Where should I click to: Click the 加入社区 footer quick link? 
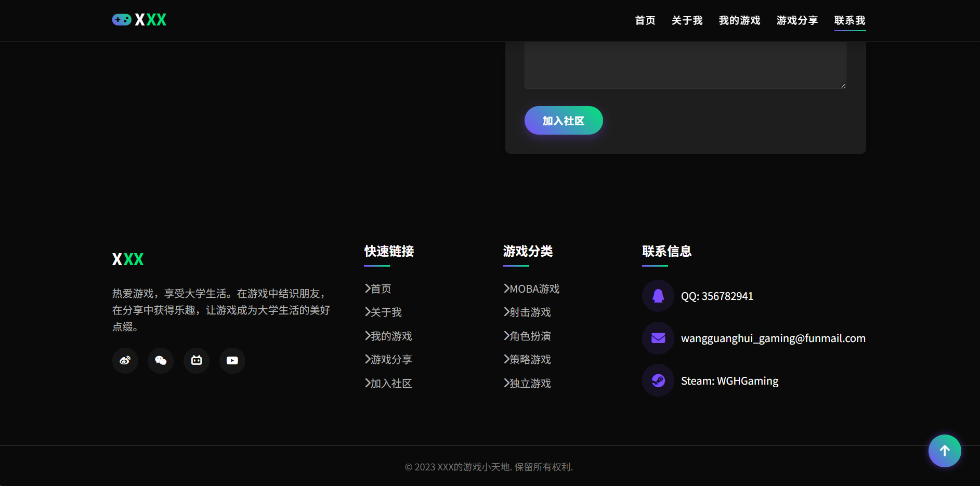pyautogui.click(x=388, y=384)
